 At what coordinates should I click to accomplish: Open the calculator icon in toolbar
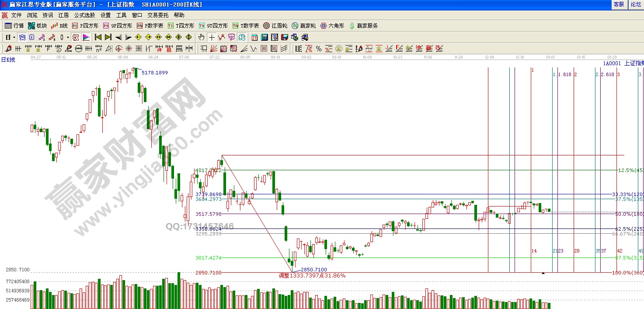[x=265, y=37]
